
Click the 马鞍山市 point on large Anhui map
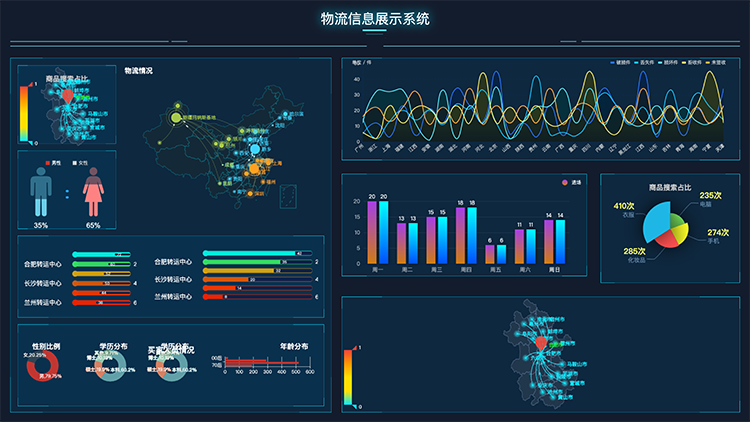coord(563,364)
